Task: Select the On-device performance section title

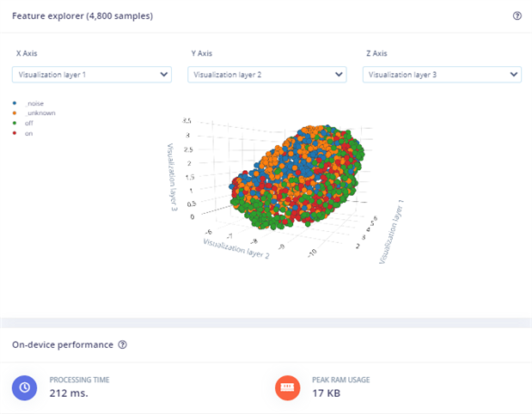Action: pyautogui.click(x=62, y=344)
